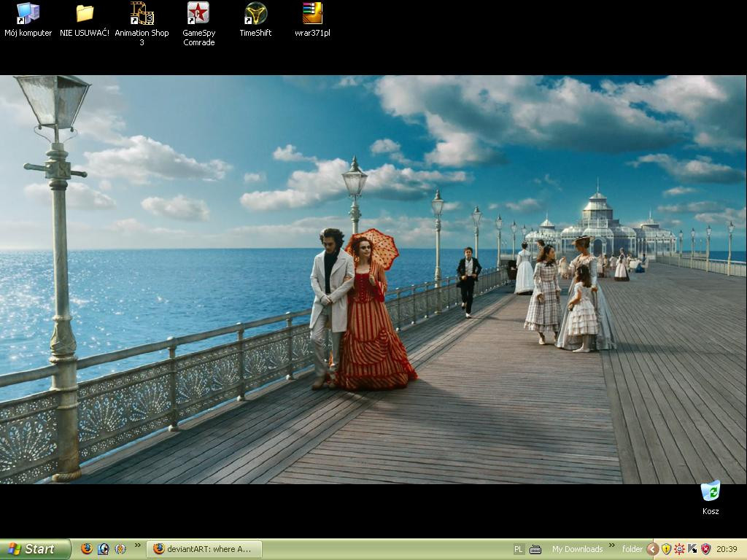This screenshot has height=560, width=747.
Task: Expand the My Downloads toolbar chevron
Action: pyautogui.click(x=612, y=545)
